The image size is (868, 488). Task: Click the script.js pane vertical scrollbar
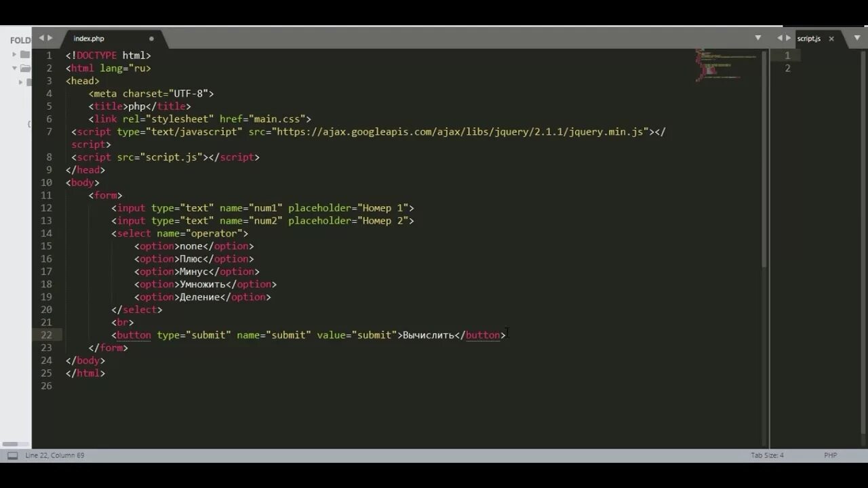865,244
